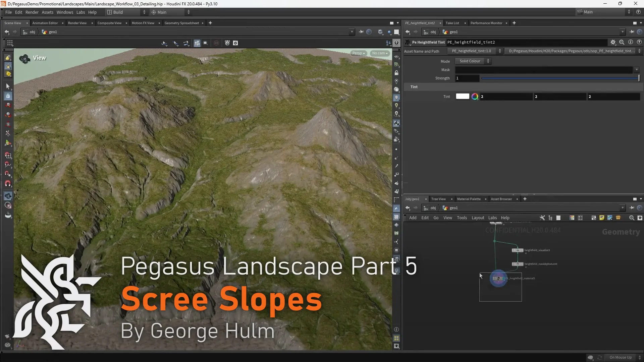This screenshot has height=362, width=644.
Task: Click the white Tint color swatch
Action: 463,96
